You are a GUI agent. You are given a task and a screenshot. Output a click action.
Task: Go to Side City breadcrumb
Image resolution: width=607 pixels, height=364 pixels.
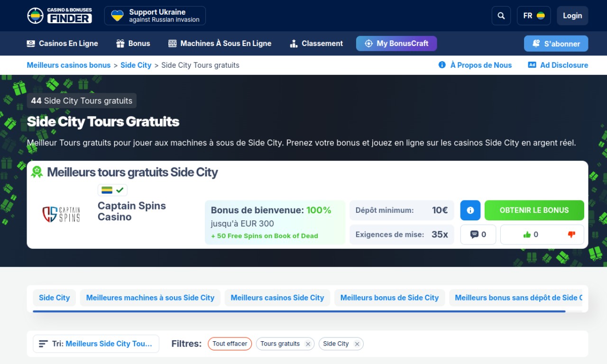click(x=136, y=65)
